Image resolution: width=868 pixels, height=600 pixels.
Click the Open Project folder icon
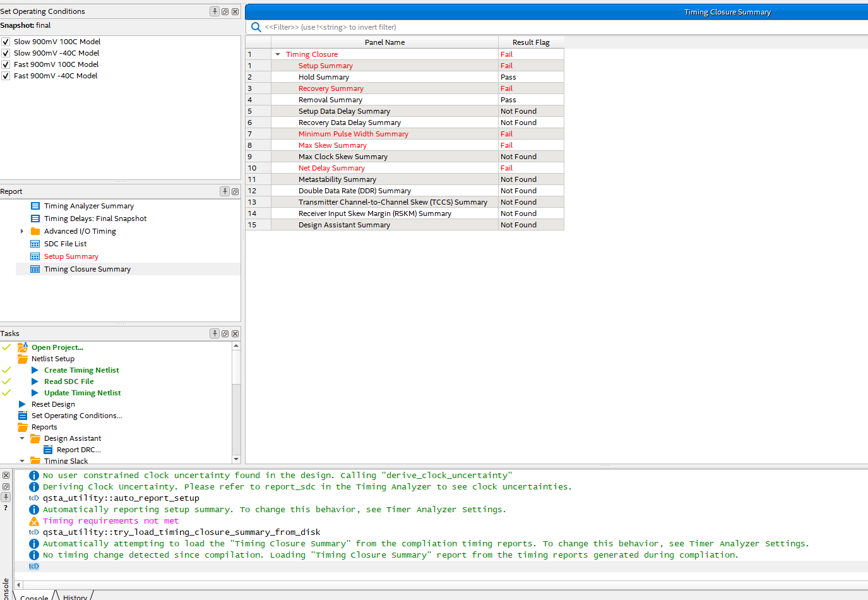(x=23, y=347)
